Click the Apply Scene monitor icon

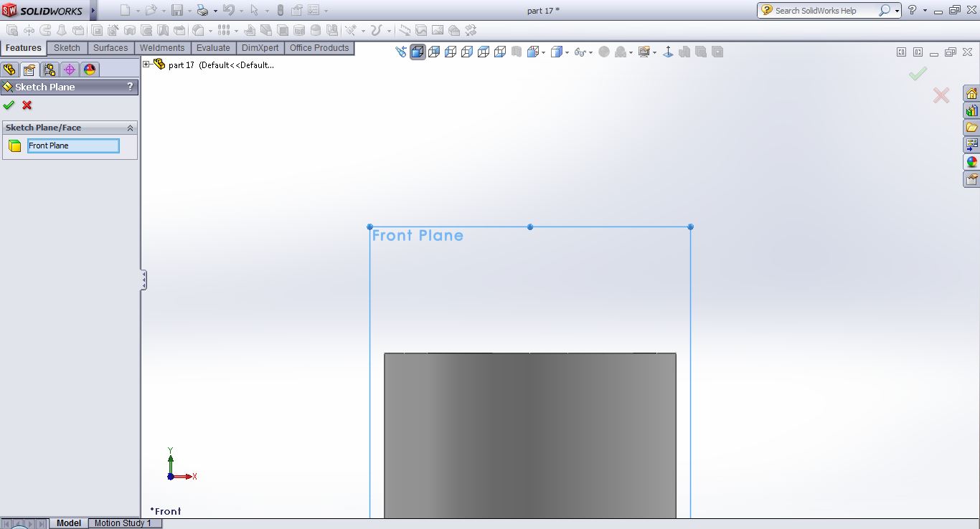(x=644, y=52)
